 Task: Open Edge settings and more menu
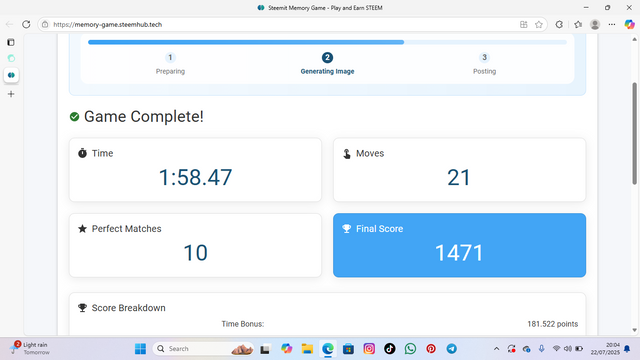coord(611,24)
